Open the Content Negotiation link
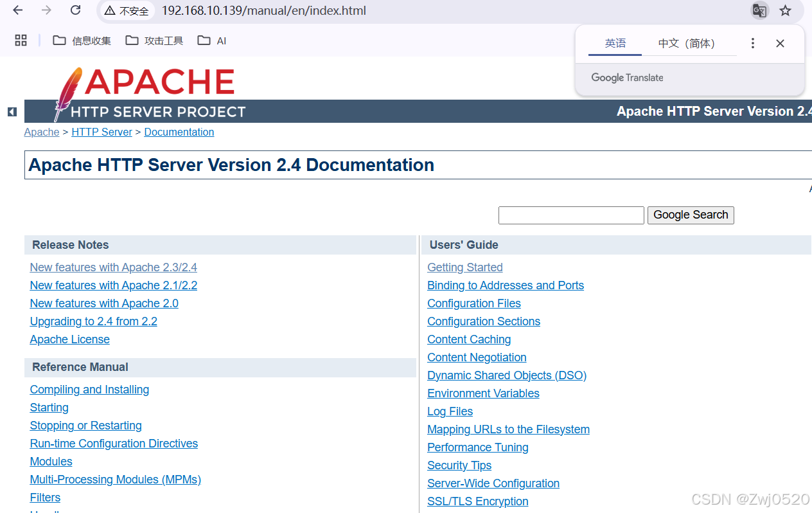The width and height of the screenshot is (812, 513). (477, 357)
